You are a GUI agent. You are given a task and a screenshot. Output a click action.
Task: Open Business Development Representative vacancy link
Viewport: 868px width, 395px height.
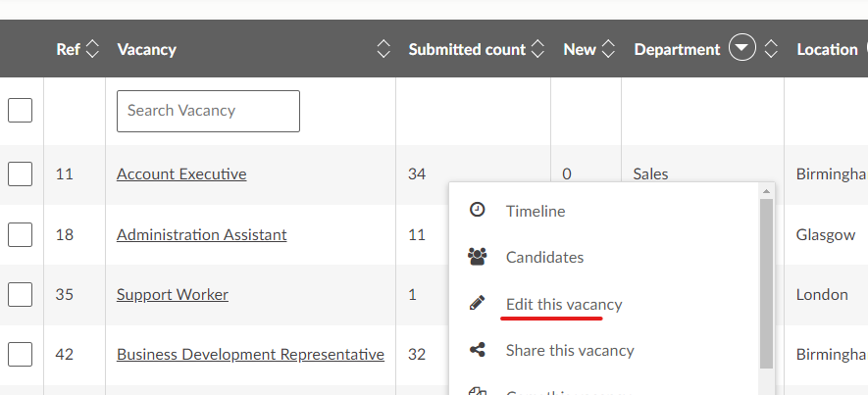click(250, 354)
